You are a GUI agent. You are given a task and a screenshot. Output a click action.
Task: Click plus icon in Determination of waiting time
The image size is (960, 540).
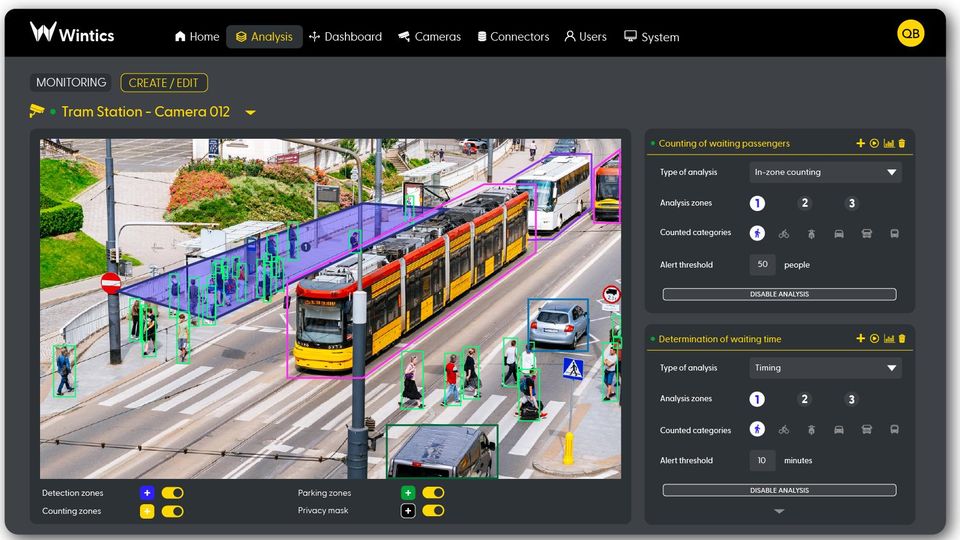860,339
